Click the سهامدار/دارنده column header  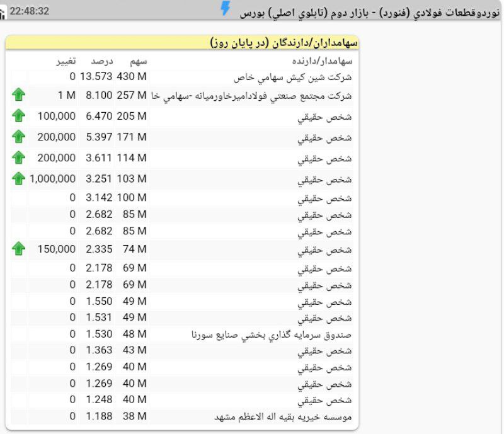click(322, 61)
